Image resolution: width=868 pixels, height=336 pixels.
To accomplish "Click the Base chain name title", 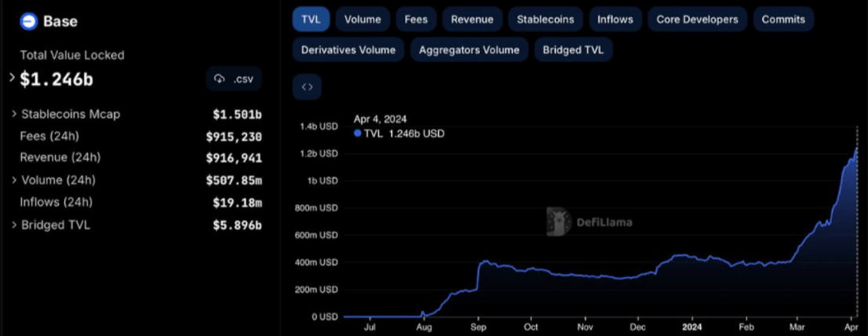I will [60, 22].
